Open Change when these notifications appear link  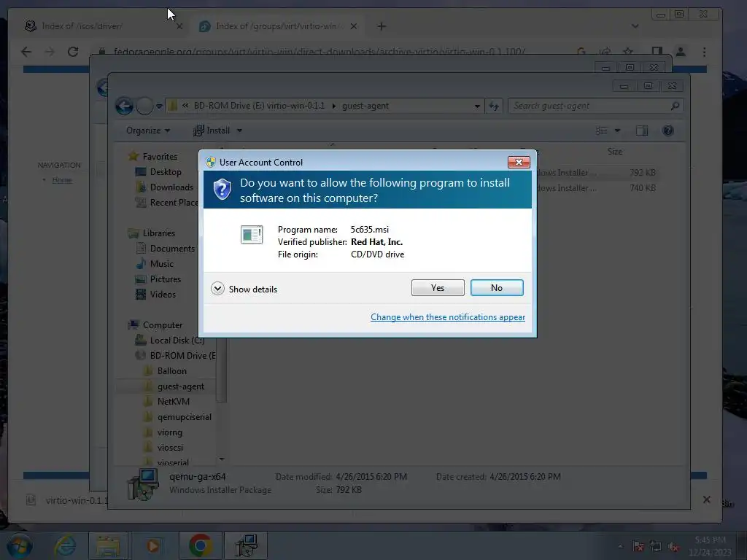[x=448, y=317]
